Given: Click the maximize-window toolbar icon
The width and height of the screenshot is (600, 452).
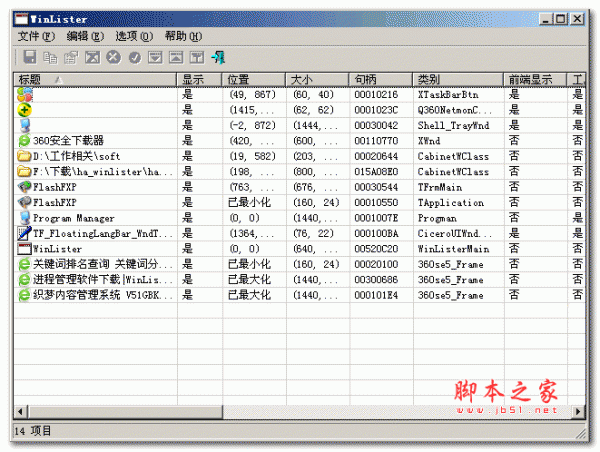Looking at the screenshot, I should (176, 58).
